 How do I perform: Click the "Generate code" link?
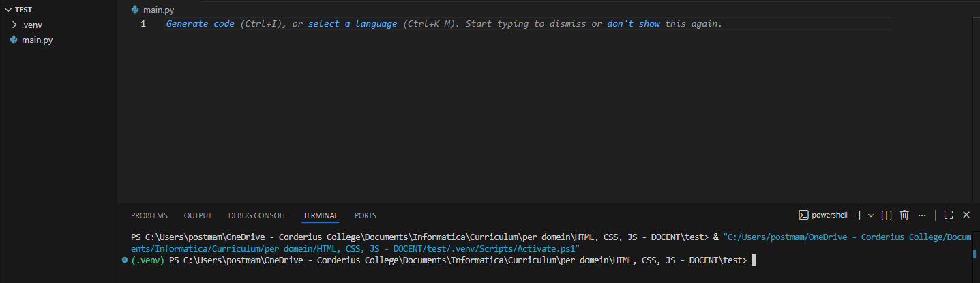pyautogui.click(x=201, y=24)
